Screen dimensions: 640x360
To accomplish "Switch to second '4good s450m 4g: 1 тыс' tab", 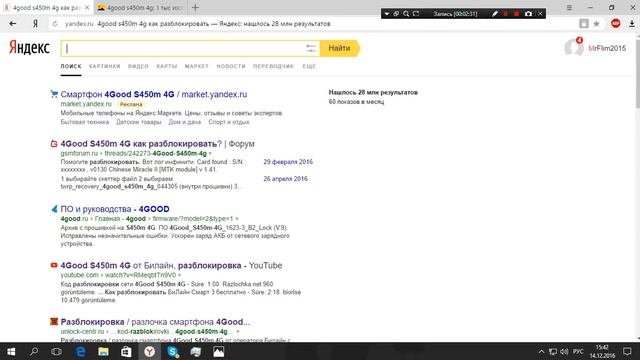I will 141,7.
